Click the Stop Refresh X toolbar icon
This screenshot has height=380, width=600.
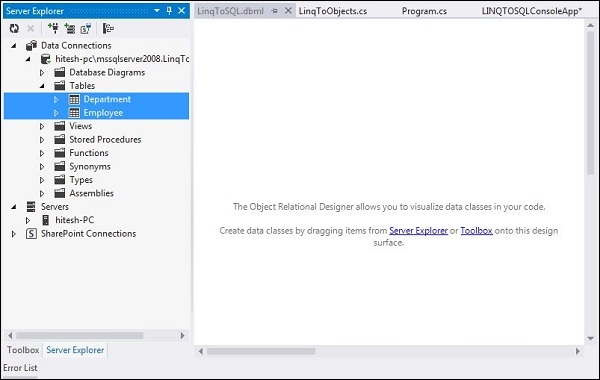31,28
